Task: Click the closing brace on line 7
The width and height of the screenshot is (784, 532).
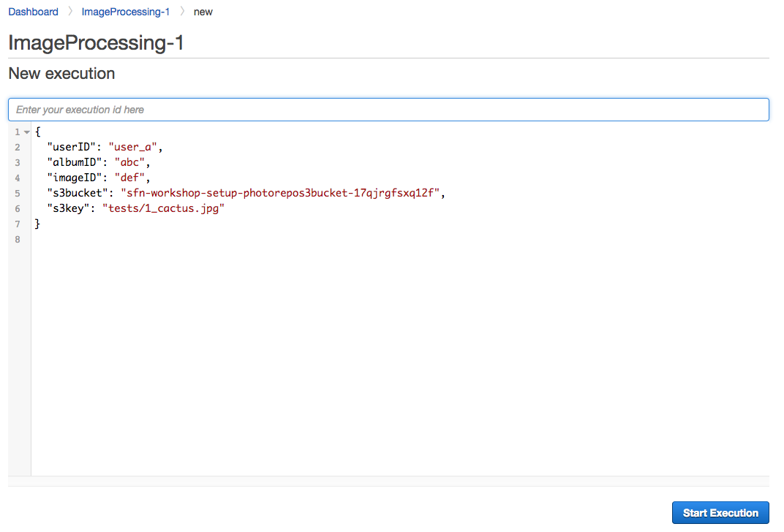Action: point(37,224)
